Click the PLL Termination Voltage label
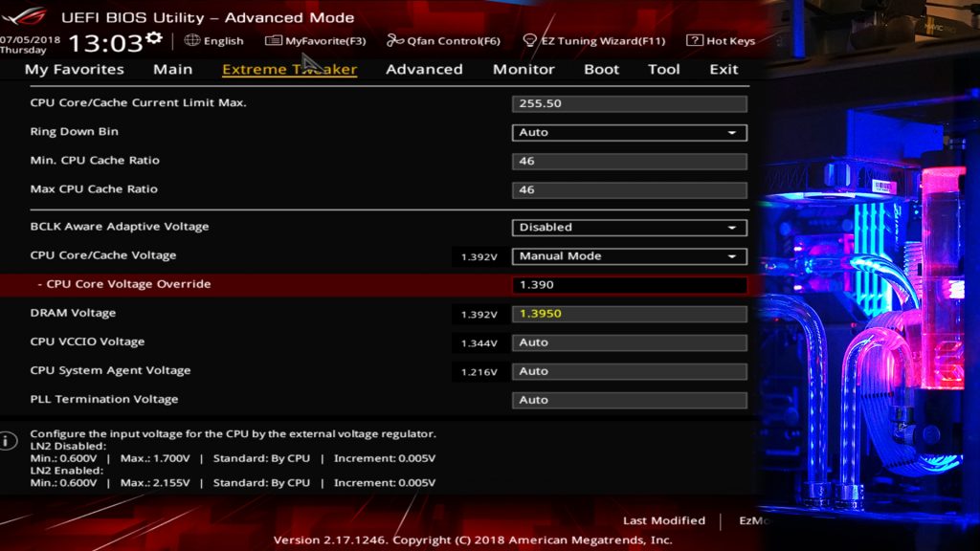This screenshot has height=551, width=980. pos(104,399)
